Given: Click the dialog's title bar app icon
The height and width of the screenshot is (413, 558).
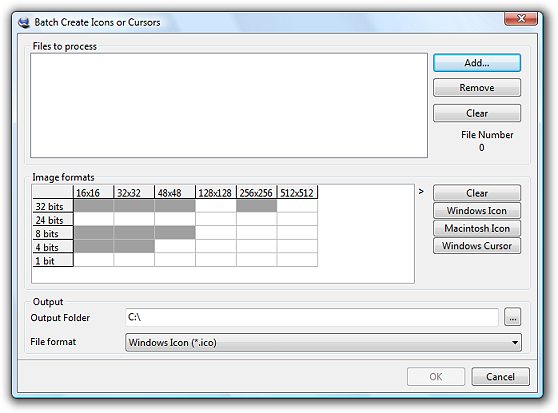Looking at the screenshot, I should tap(24, 22).
